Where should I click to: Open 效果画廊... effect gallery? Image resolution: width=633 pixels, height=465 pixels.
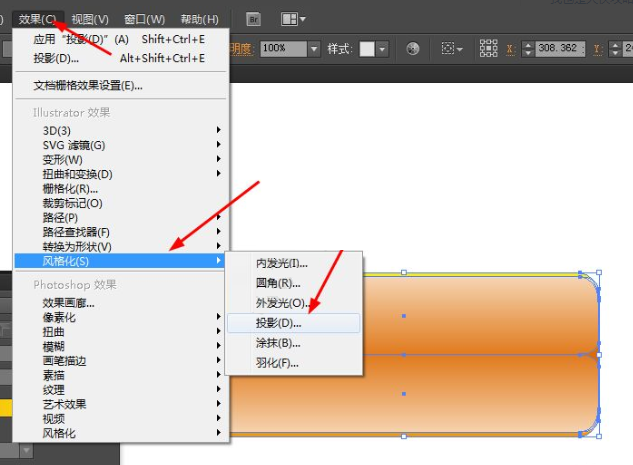click(x=121, y=303)
